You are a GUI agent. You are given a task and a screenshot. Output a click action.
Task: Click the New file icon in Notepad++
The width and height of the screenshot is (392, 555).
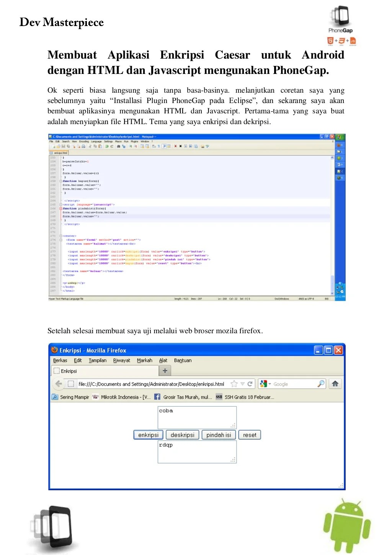[x=54, y=146]
